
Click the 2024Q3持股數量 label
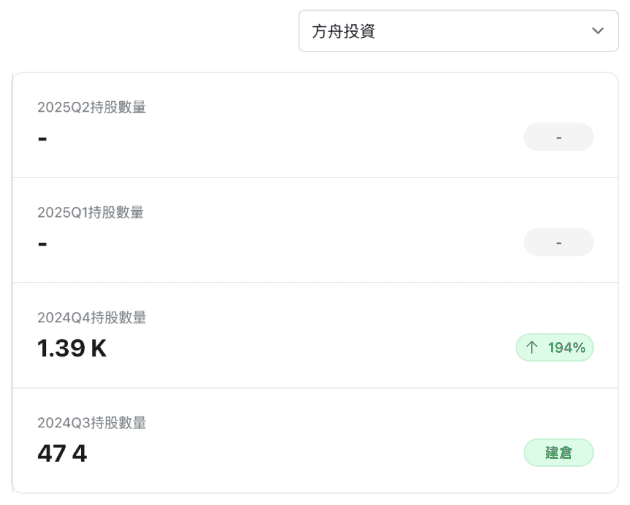(x=91, y=422)
